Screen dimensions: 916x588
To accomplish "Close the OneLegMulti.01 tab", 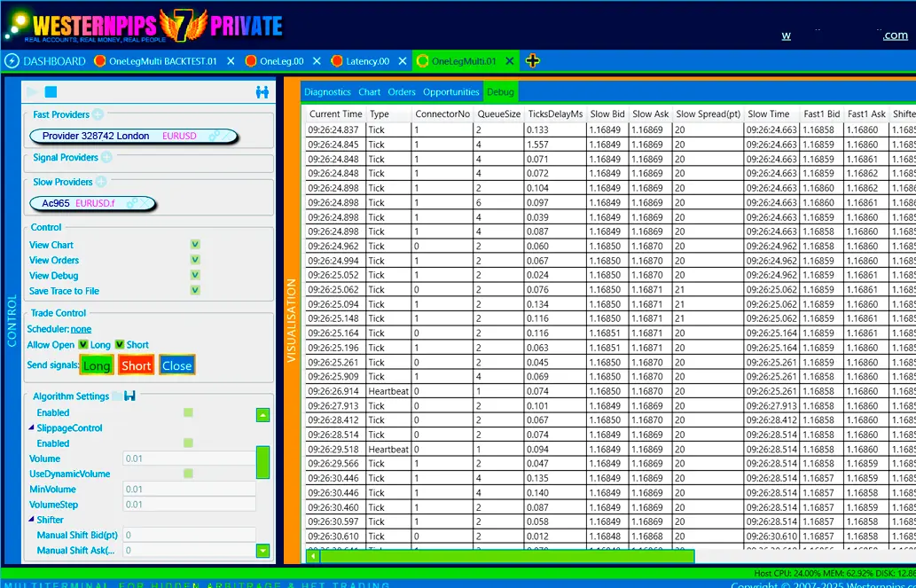I will pos(509,61).
